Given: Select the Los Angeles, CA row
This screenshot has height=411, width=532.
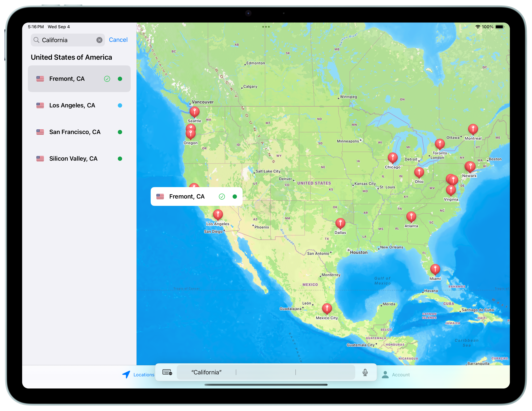Looking at the screenshot, I should point(79,105).
